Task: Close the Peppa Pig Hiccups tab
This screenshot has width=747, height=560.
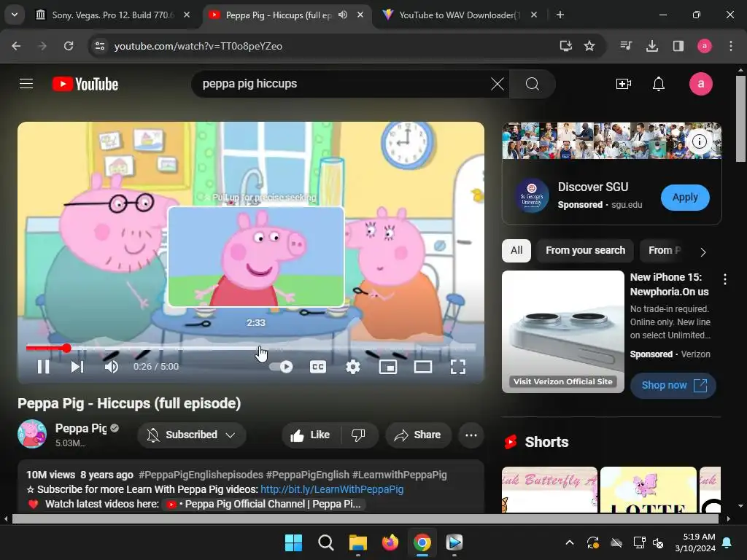Action: click(360, 15)
